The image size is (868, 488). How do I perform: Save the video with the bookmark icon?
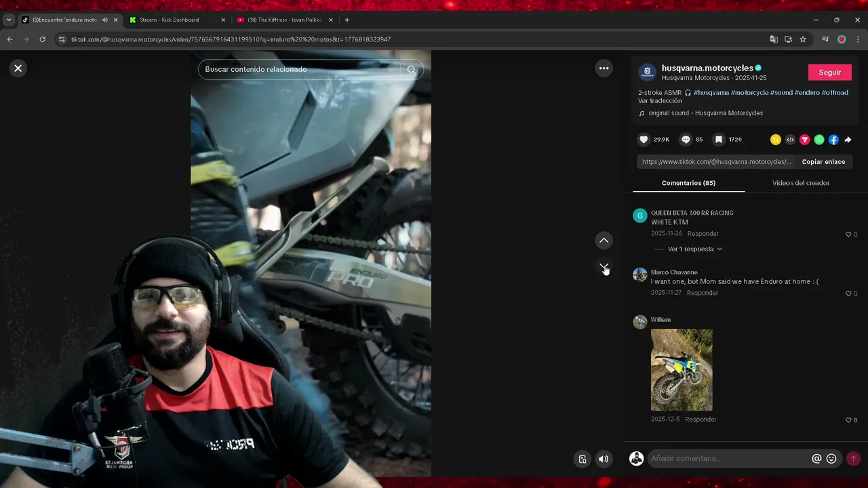click(718, 140)
